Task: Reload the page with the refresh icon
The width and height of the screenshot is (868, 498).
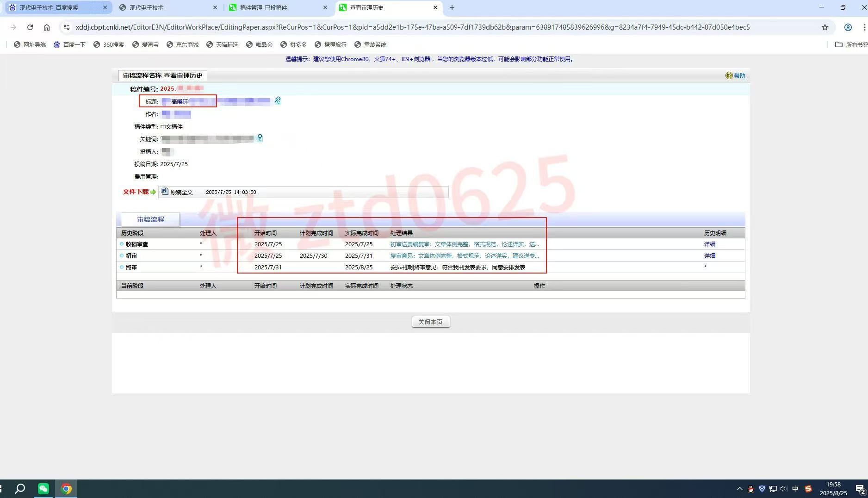Action: click(30, 27)
